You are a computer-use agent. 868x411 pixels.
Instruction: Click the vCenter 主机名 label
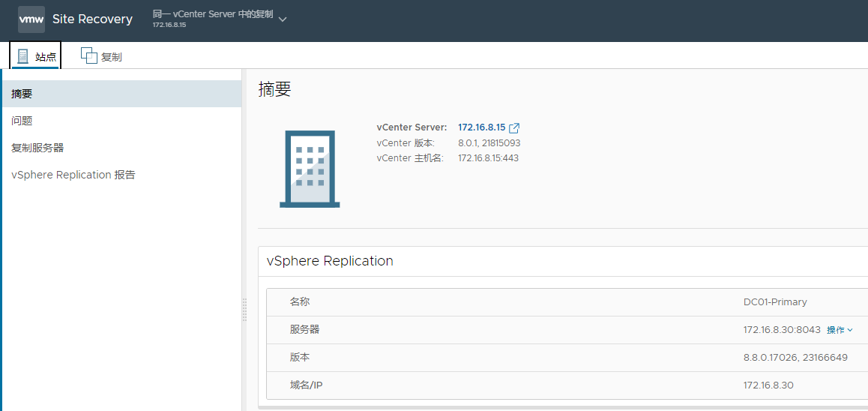[x=410, y=158]
